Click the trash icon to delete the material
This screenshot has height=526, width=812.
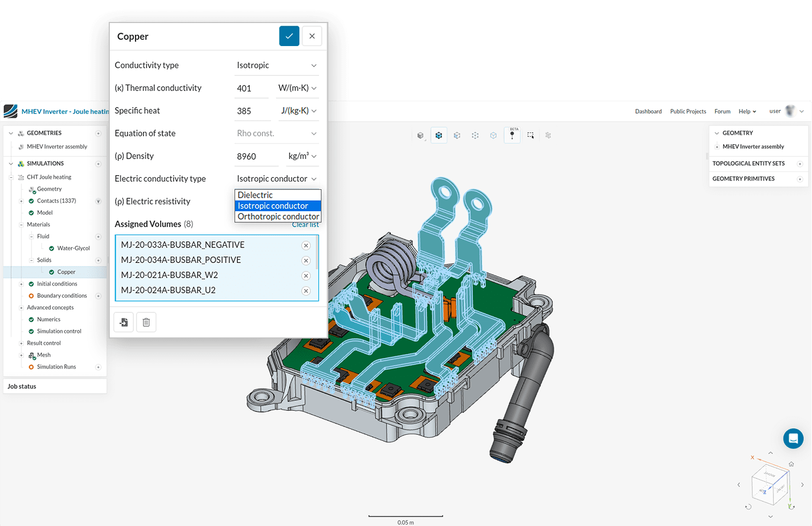[x=146, y=322]
